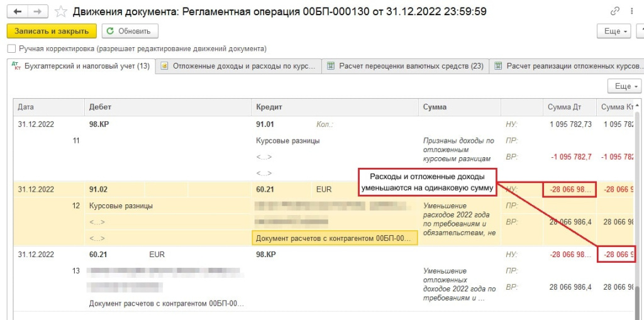Click the forward navigation arrow
The height and width of the screenshot is (320, 644).
[37, 12]
